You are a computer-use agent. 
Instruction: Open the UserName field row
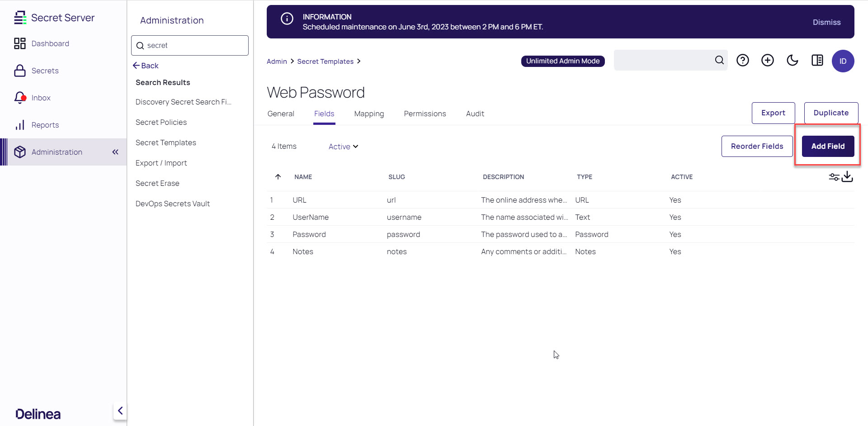[561, 217]
